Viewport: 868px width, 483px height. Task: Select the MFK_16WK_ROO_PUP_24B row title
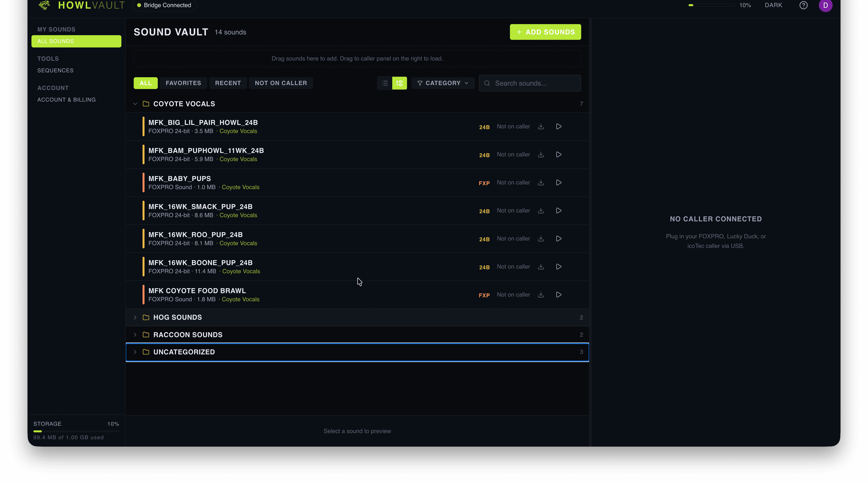point(195,234)
